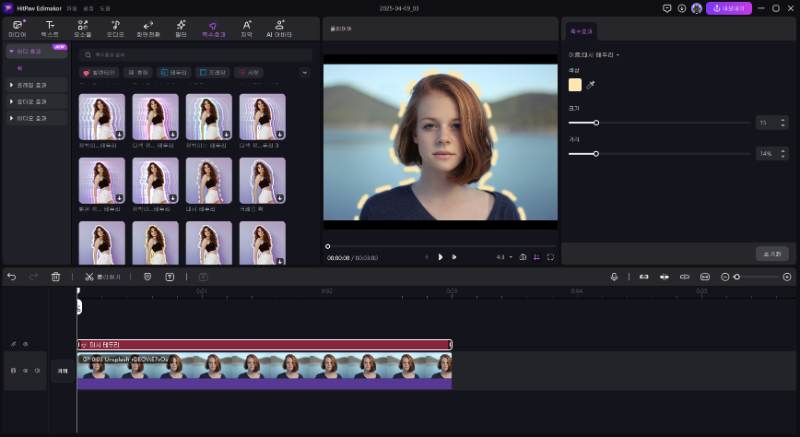Image resolution: width=800 pixels, height=437 pixels.
Task: Toggle the eye icon on the effect track
Action: 25,344
